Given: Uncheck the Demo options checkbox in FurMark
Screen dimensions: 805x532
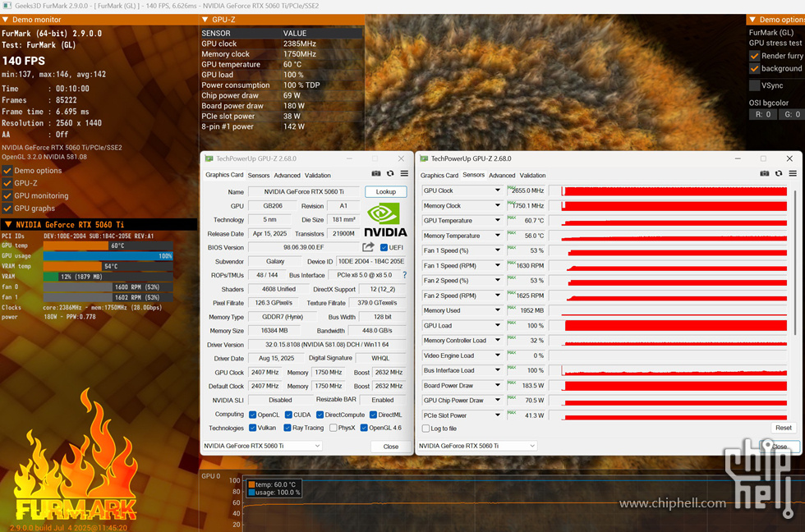Looking at the screenshot, I should coord(7,170).
